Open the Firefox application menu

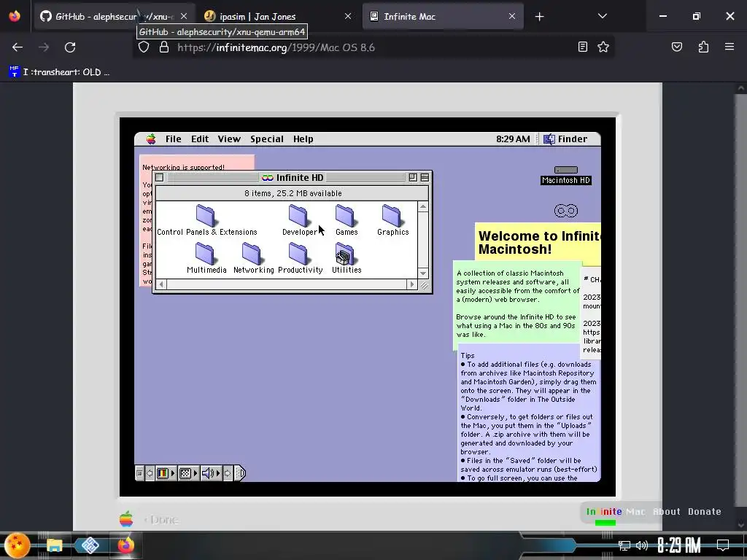[x=729, y=47]
